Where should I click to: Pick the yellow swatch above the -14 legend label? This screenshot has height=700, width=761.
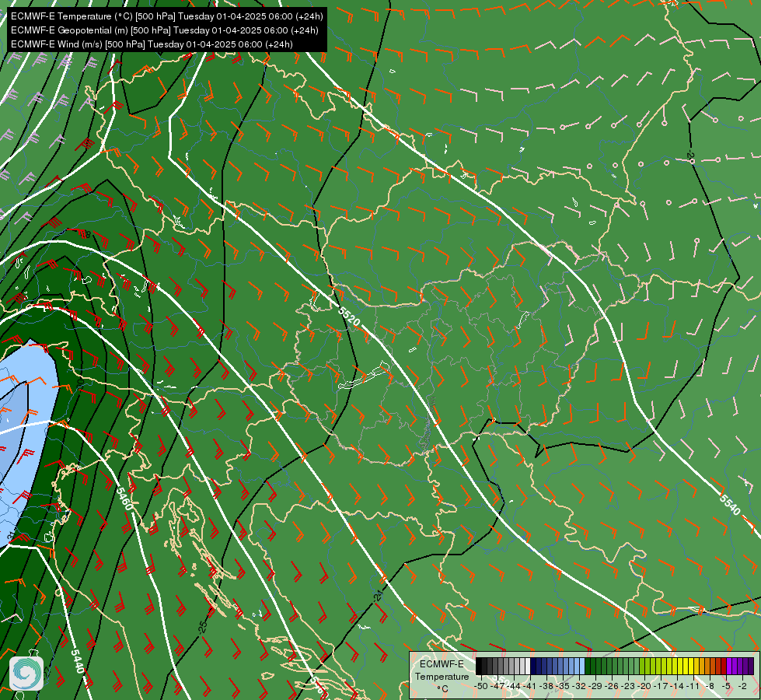pyautogui.click(x=680, y=666)
